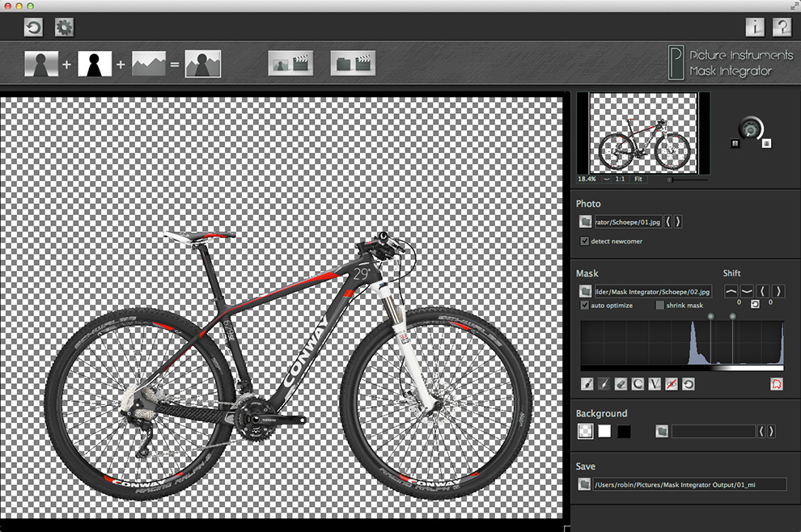Viewport: 801px width, 532px height.
Task: Select the black paint brush mask tool
Action: click(x=587, y=384)
